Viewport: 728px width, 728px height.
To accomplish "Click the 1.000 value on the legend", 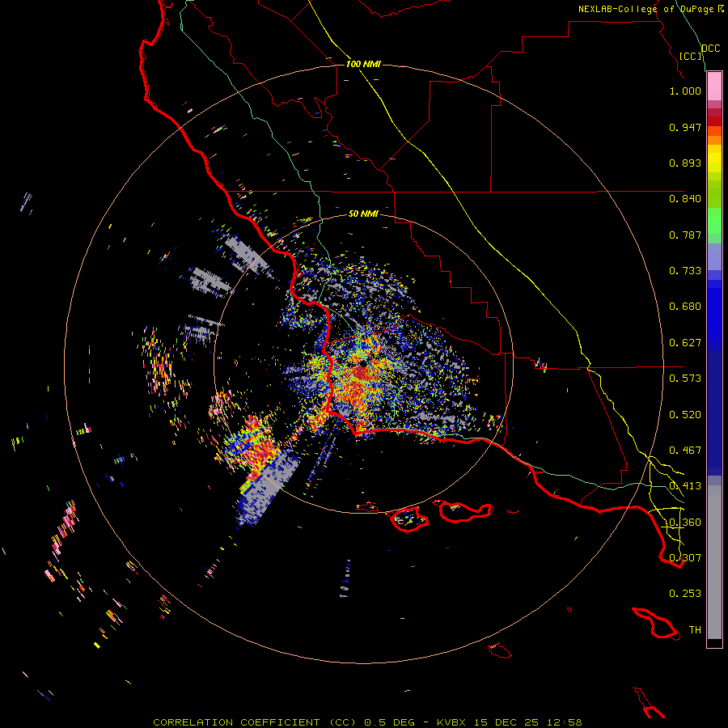I will click(x=685, y=91).
